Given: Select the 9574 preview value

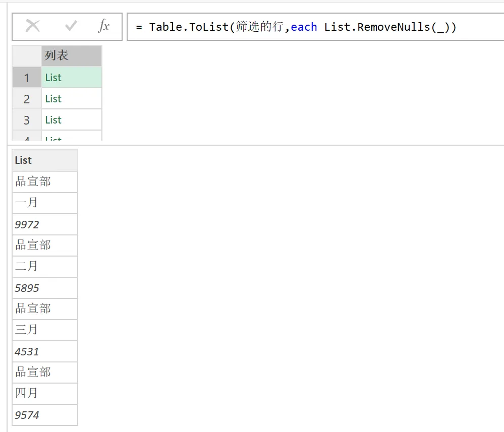Looking at the screenshot, I should point(45,415).
